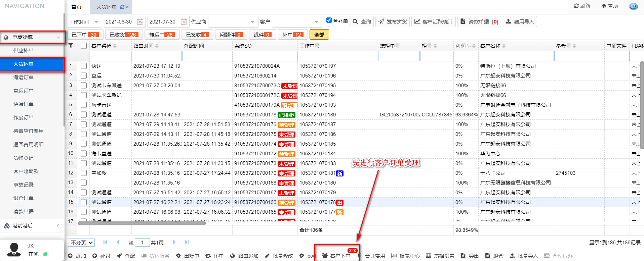Switch to the 首页 tab
The image size is (644, 261).
77,7
